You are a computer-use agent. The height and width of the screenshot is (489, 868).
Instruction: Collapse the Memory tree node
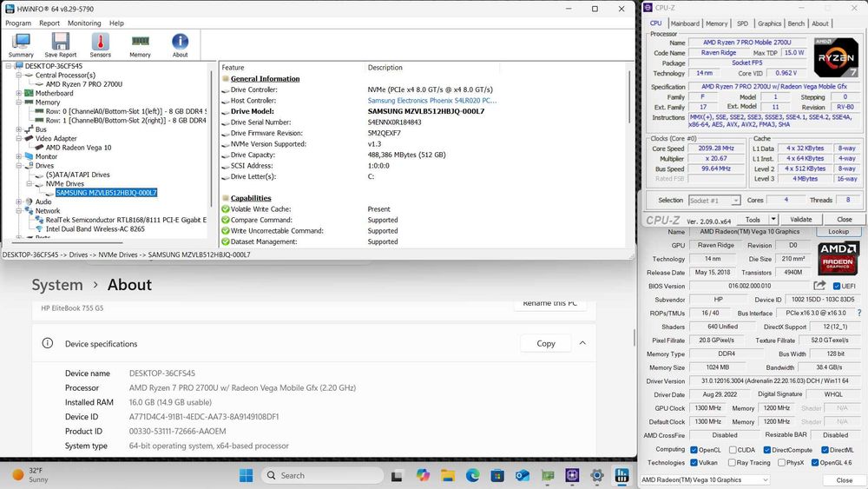(19, 102)
